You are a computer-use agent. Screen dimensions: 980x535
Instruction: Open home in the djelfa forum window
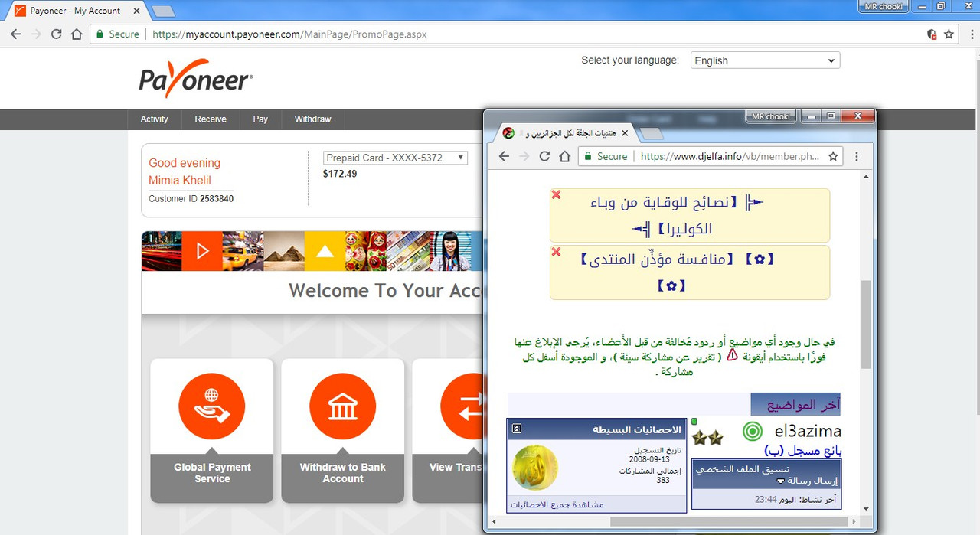click(564, 156)
